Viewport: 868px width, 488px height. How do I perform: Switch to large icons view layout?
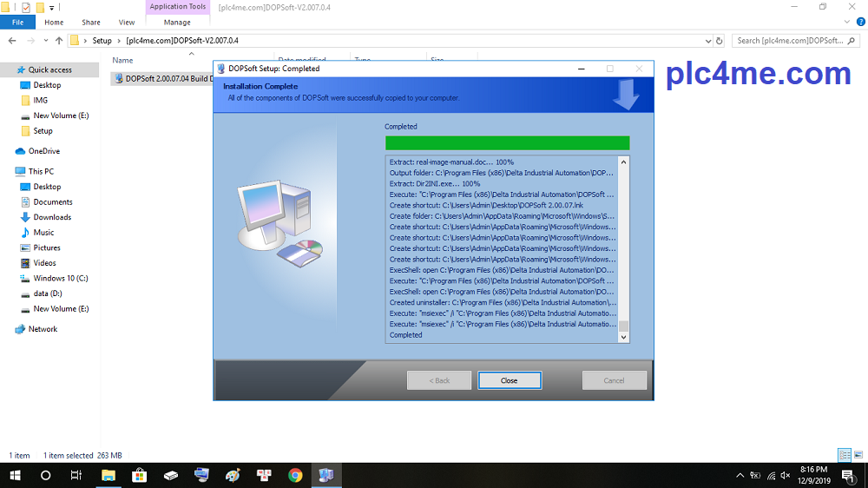coord(858,455)
